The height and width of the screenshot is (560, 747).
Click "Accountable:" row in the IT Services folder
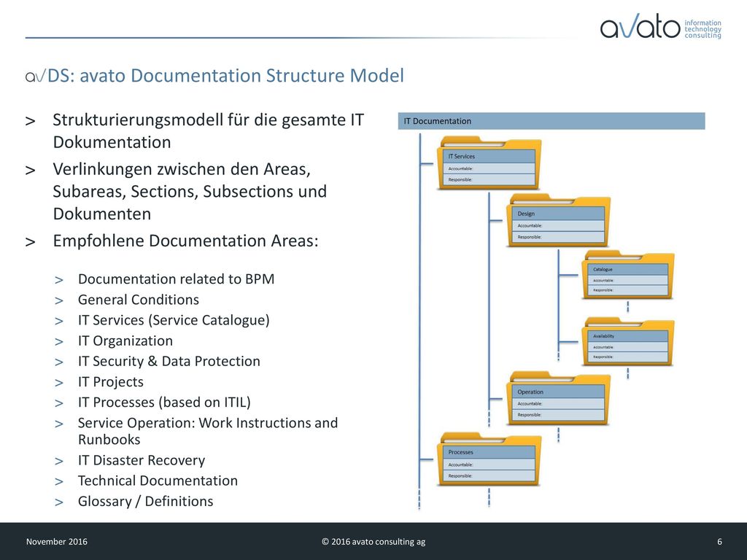tap(489, 168)
